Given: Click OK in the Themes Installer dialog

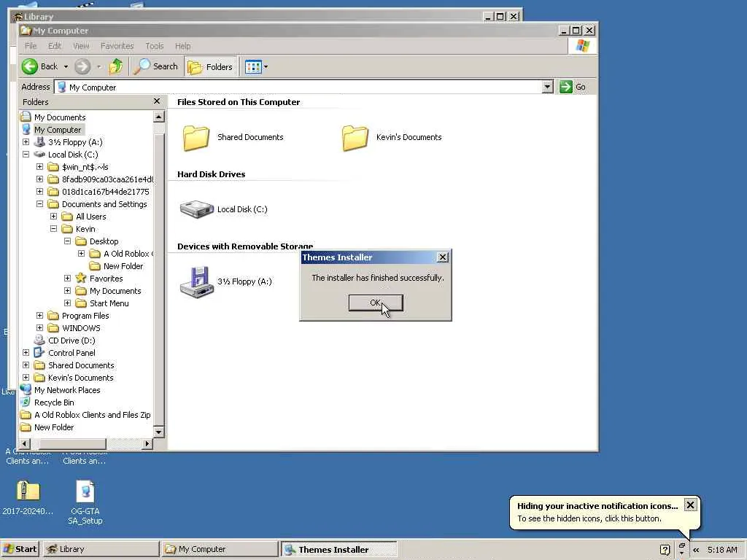Looking at the screenshot, I should 376,303.
